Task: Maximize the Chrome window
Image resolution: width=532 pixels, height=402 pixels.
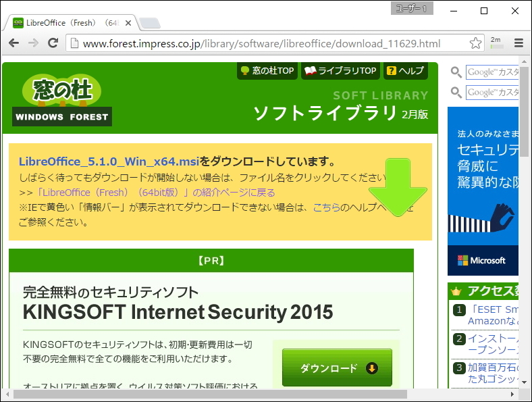Action: coord(484,11)
